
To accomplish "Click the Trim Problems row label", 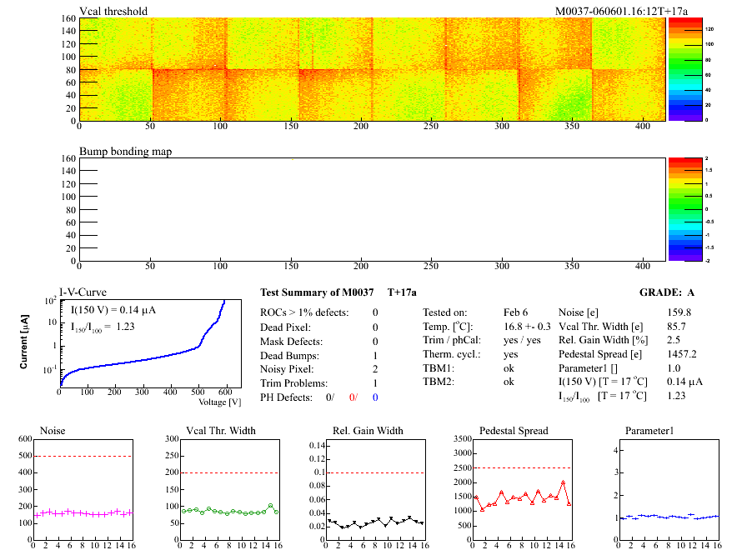I will click(293, 383).
